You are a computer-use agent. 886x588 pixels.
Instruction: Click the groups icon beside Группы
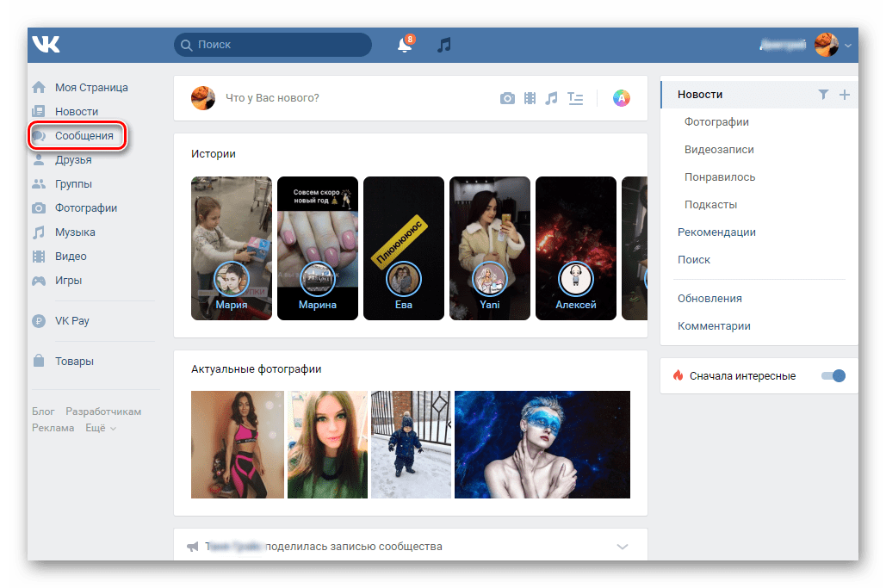[x=39, y=184]
